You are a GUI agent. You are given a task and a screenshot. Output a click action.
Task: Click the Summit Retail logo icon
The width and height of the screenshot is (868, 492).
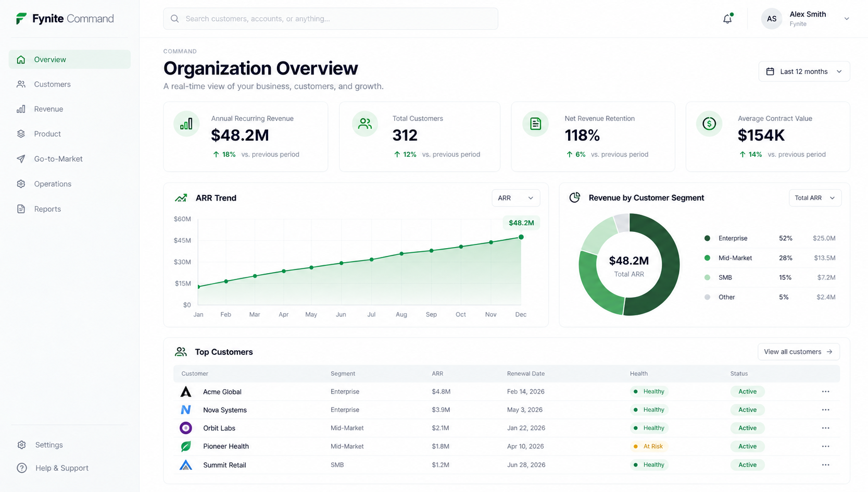(x=186, y=465)
